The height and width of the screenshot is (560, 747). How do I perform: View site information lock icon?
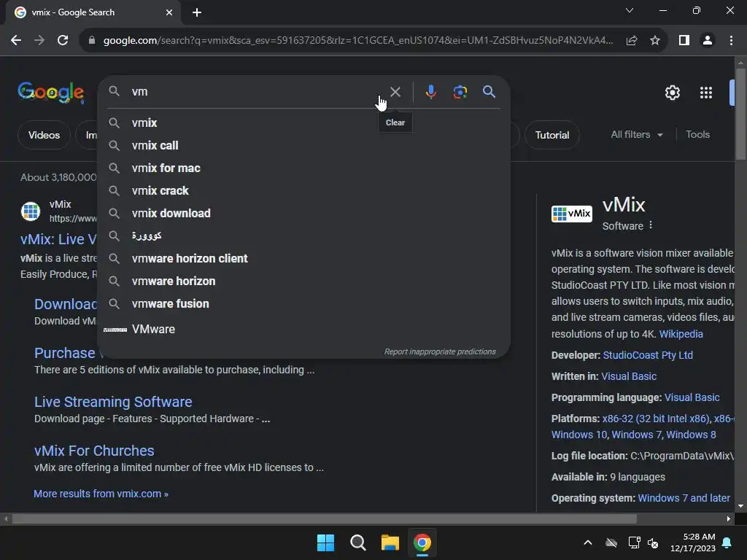click(92, 41)
